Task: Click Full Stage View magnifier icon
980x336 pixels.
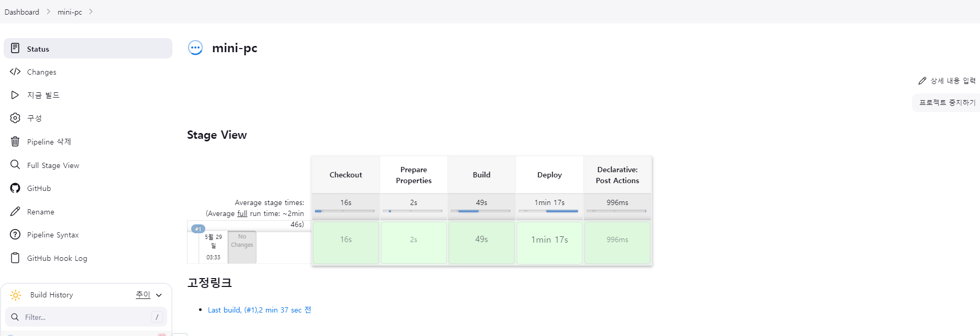Action: tap(15, 165)
